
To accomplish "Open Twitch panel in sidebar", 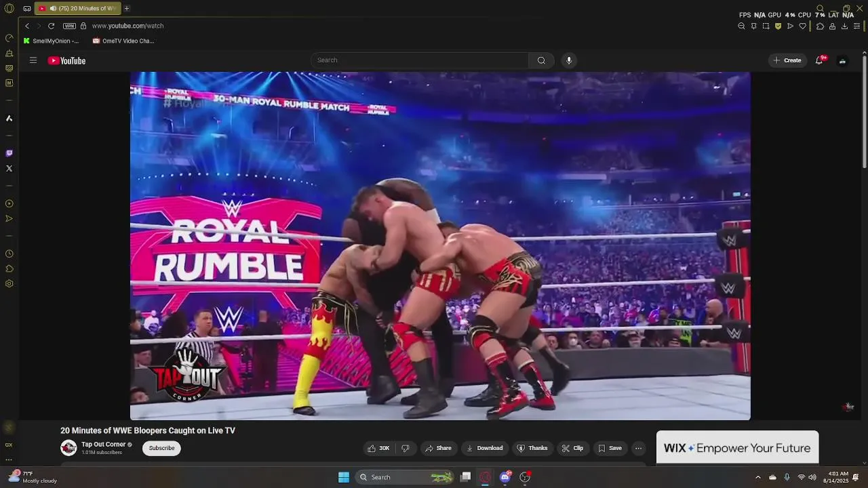I will (x=9, y=153).
